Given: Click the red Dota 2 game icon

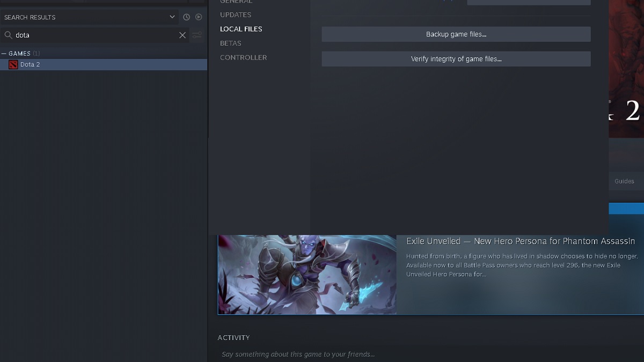Looking at the screenshot, I should [13, 64].
